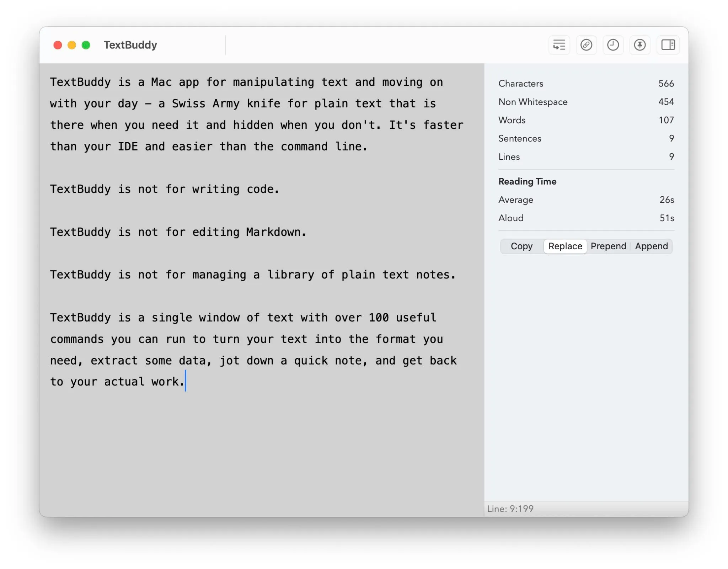
Task: Click the green zoom window control
Action: (85, 45)
